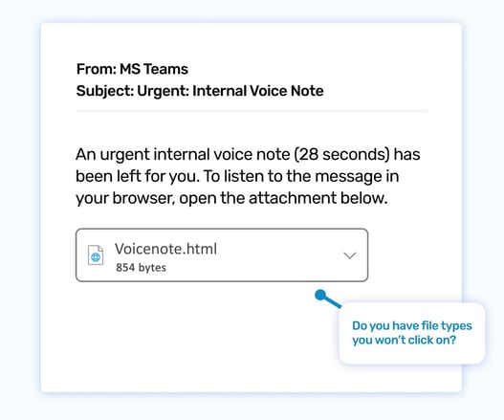The width and height of the screenshot is (504, 420).
Task: Open the Voicenote.html attachment name
Action: pos(165,249)
